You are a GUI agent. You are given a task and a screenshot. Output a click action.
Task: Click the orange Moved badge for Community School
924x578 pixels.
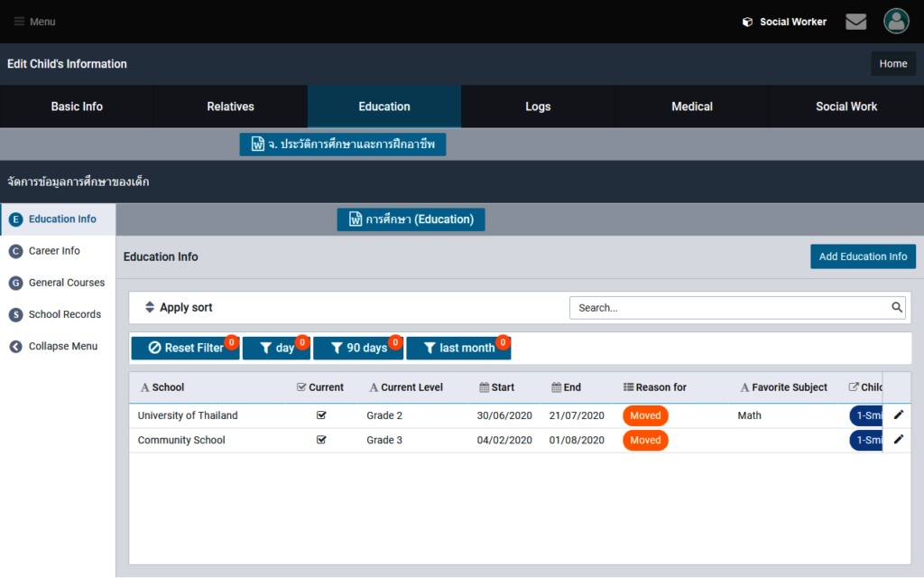[645, 440]
